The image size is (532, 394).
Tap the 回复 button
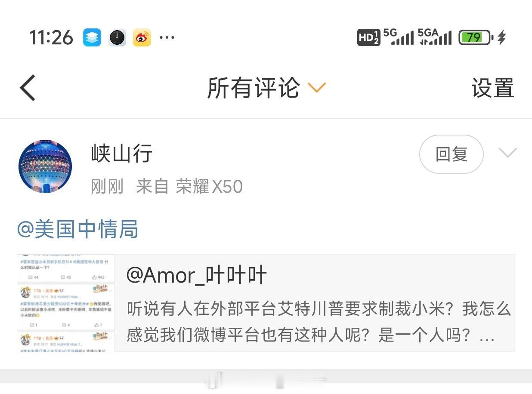coord(452,154)
